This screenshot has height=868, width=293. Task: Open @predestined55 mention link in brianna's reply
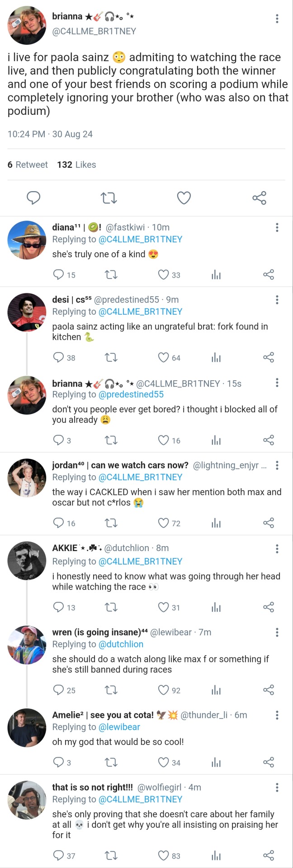pyautogui.click(x=131, y=395)
